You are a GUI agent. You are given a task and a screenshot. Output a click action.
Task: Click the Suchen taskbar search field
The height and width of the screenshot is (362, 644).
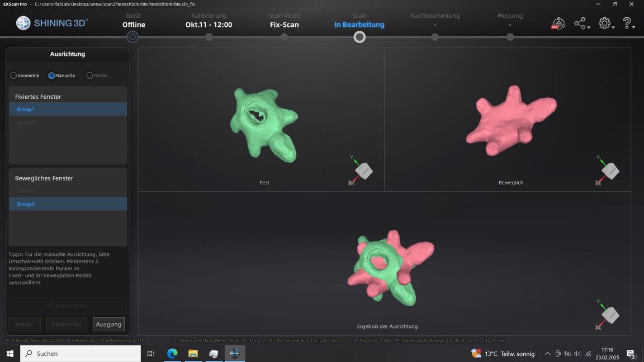point(80,354)
